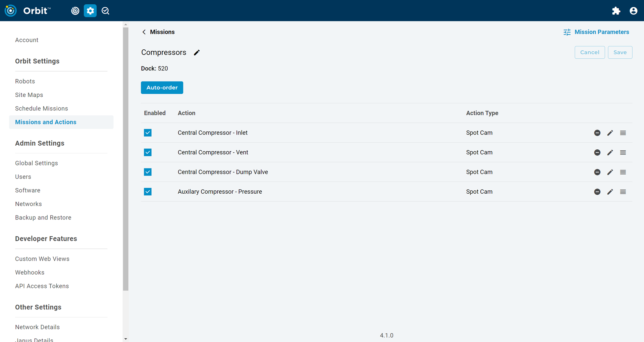Remove the Central Compressor - Dump Valve action
644x342 pixels.
pos(597,172)
